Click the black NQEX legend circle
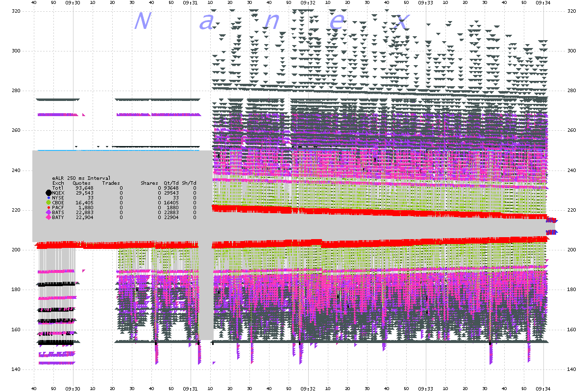Screen dimensions: 588x392 point(48,193)
